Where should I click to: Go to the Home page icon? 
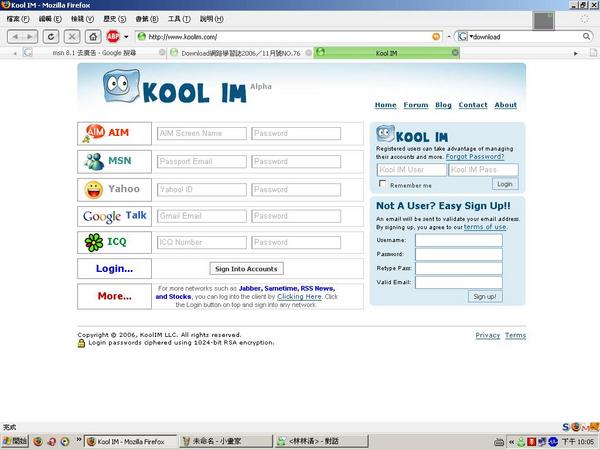(93, 37)
